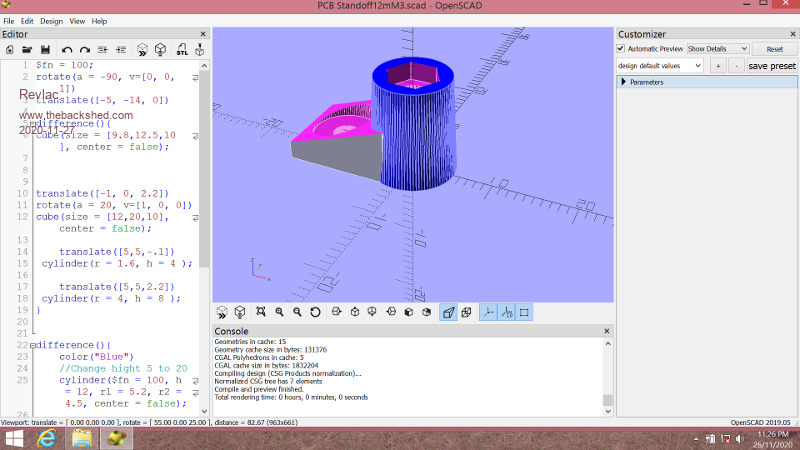Viewport: 800px width, 450px height.
Task: Click the Unindent icon in editor toolbar
Action: (104, 49)
